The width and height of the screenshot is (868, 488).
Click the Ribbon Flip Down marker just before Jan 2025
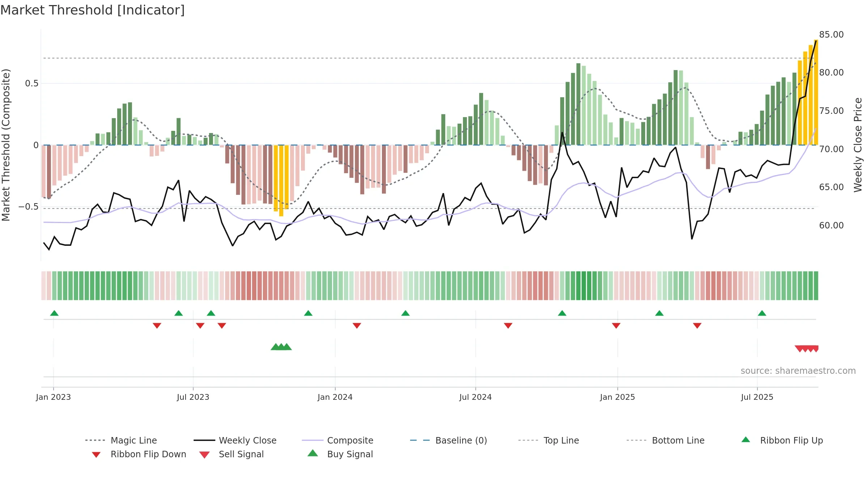point(616,326)
